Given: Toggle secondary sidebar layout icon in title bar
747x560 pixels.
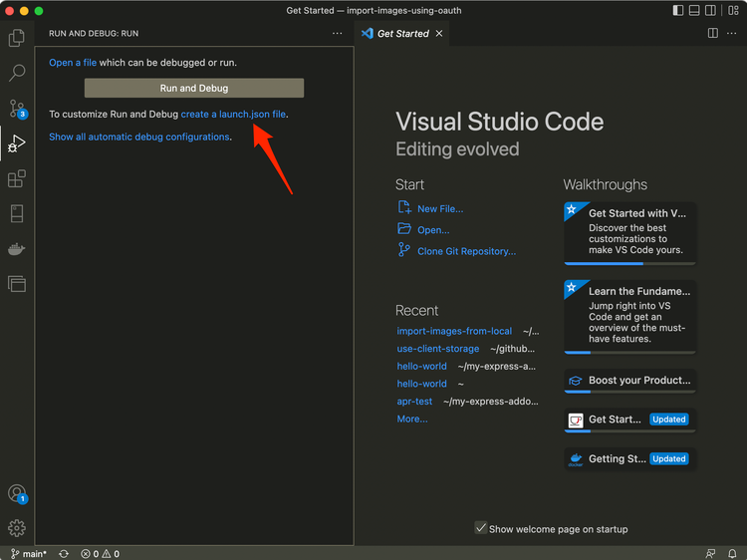Looking at the screenshot, I should coord(710,11).
